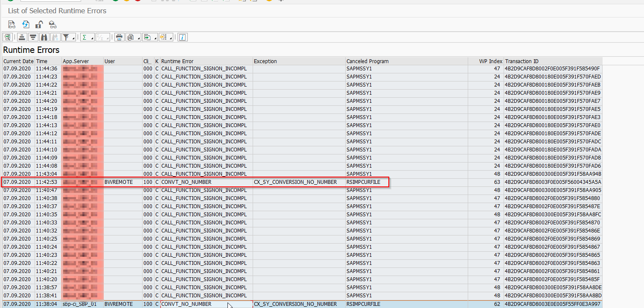Select the Cli.. client column header
Viewport: 644px width, 308px height.
click(x=148, y=61)
